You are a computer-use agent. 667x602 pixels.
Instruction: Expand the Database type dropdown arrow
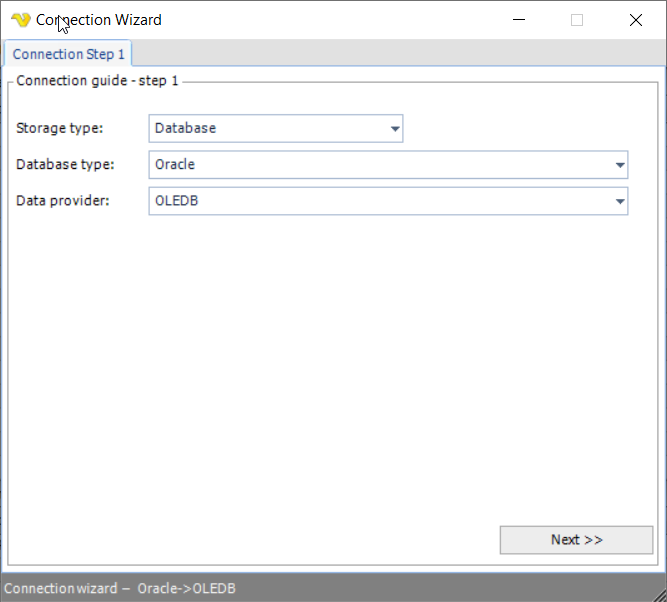[620, 165]
